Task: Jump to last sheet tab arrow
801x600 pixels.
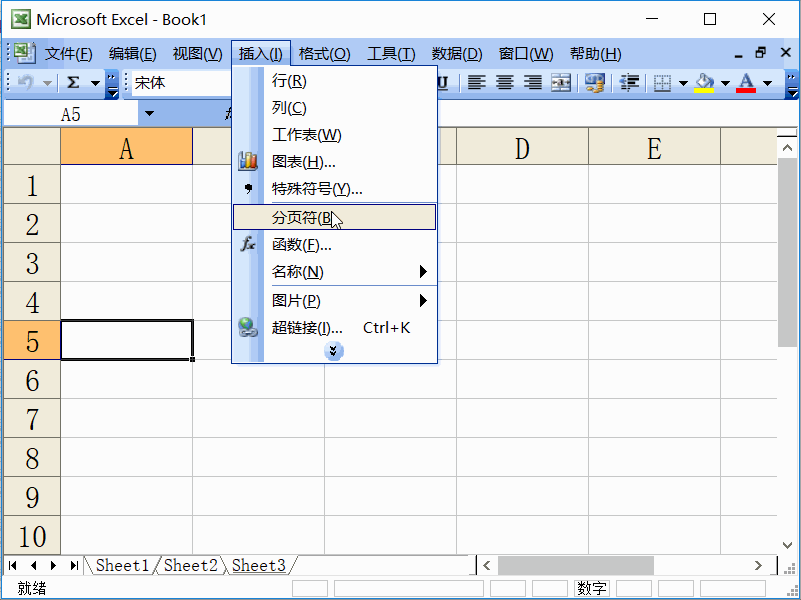Action: coord(74,565)
